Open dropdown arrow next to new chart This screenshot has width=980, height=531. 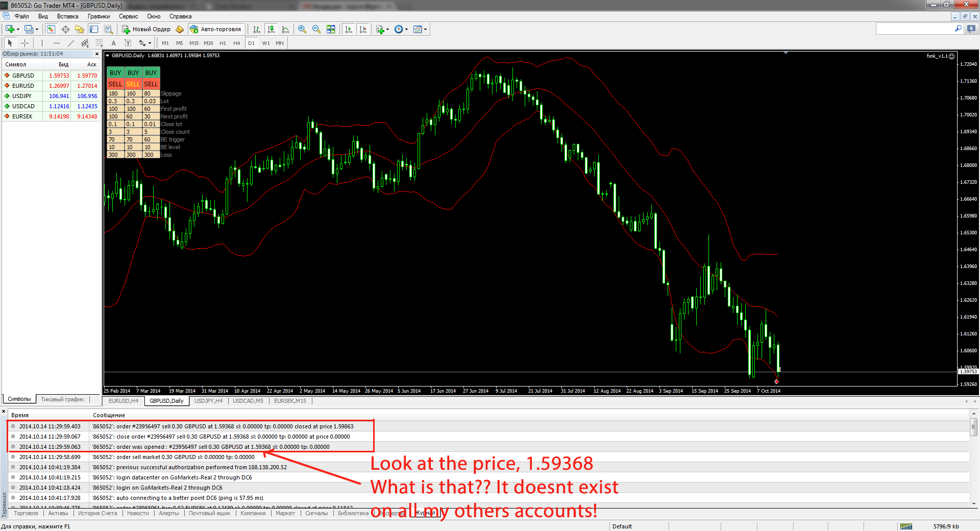coord(18,29)
